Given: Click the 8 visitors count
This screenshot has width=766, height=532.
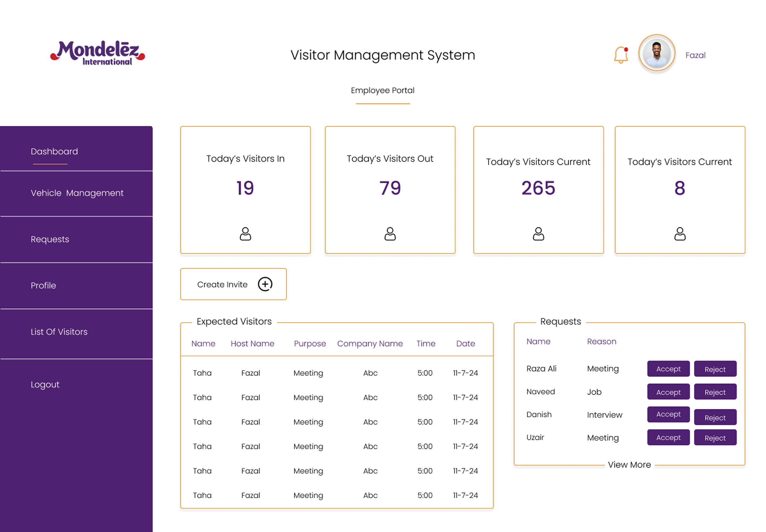Looking at the screenshot, I should pyautogui.click(x=680, y=188).
